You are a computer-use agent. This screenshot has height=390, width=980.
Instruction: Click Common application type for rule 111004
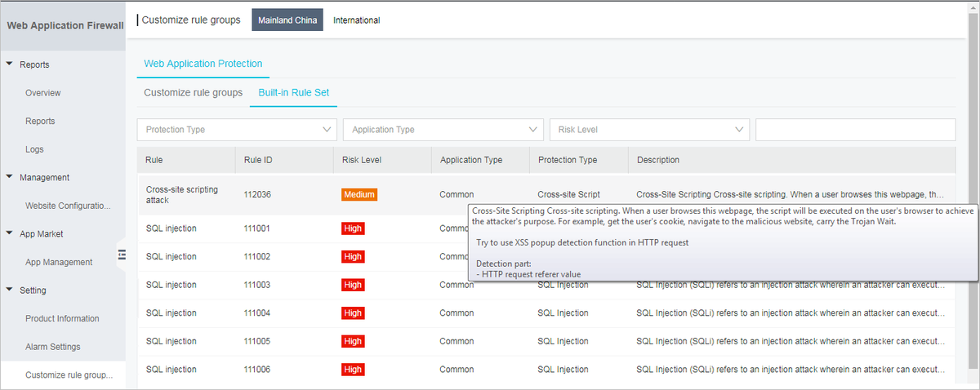[x=457, y=312]
